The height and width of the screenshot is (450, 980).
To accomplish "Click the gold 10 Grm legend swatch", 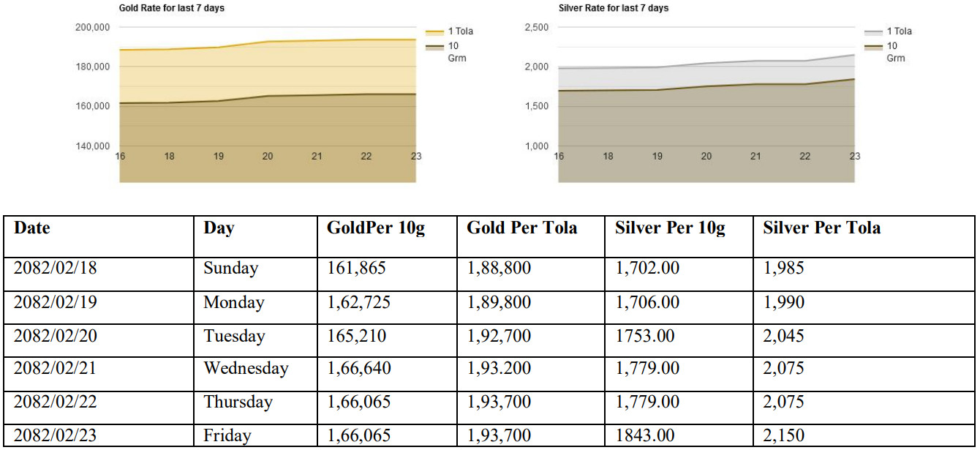I will pyautogui.click(x=434, y=47).
